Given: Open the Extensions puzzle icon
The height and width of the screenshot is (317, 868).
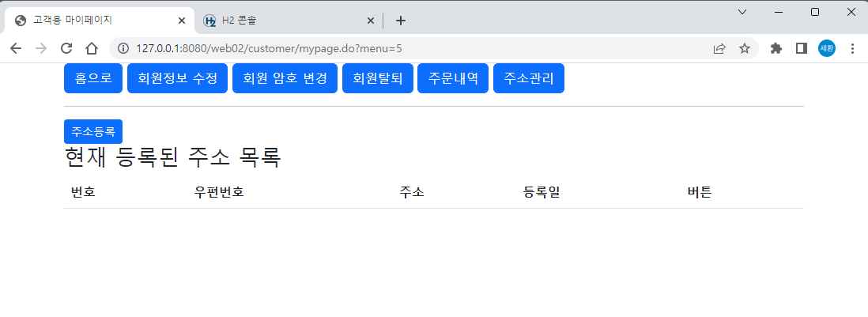Looking at the screenshot, I should click(776, 49).
